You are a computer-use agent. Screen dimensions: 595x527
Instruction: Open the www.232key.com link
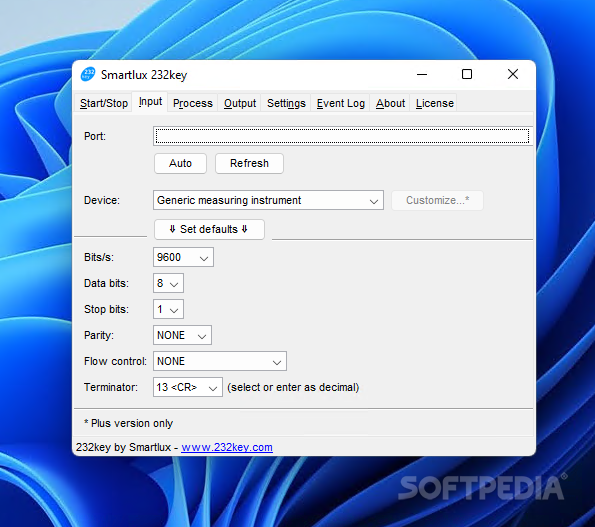click(x=227, y=447)
